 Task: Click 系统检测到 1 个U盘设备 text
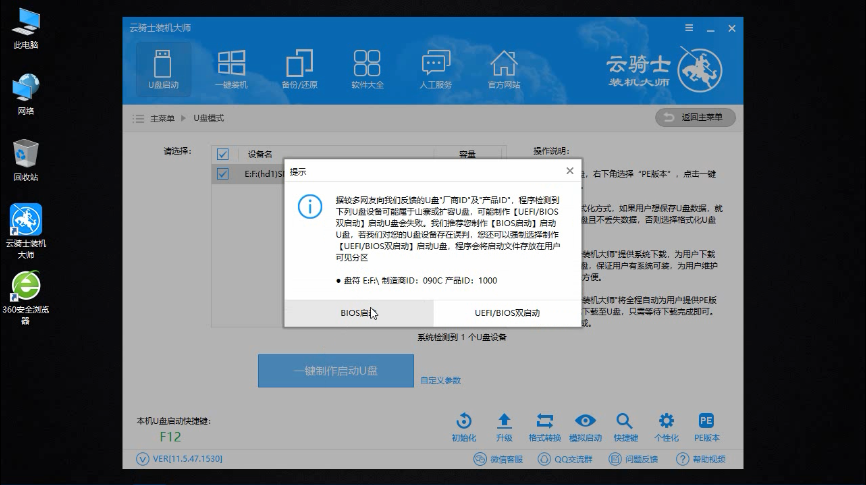tap(462, 337)
